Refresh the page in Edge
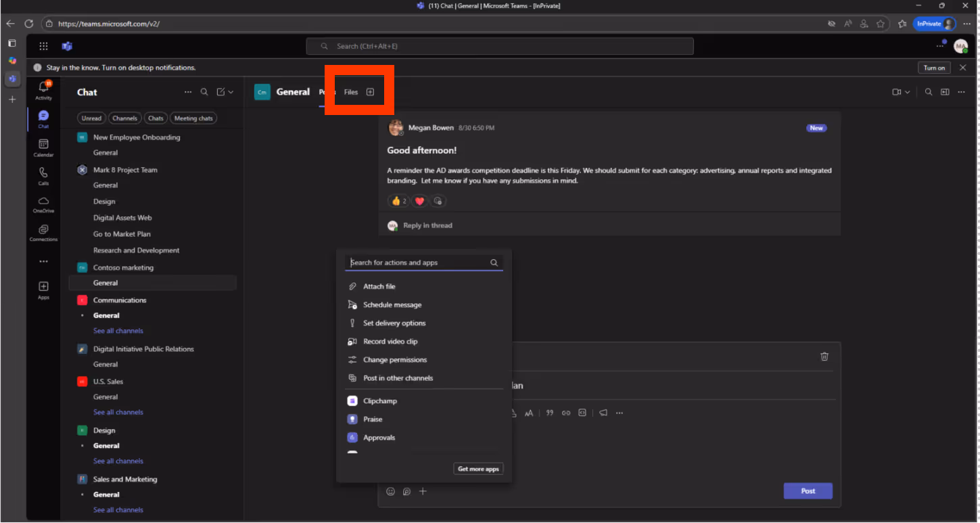The width and height of the screenshot is (980, 523). point(28,24)
